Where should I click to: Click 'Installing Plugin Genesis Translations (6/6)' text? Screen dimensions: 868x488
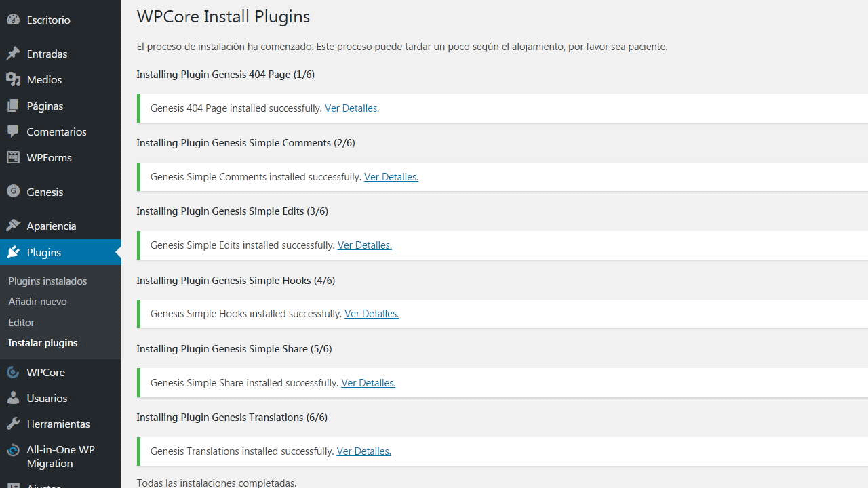click(x=232, y=418)
